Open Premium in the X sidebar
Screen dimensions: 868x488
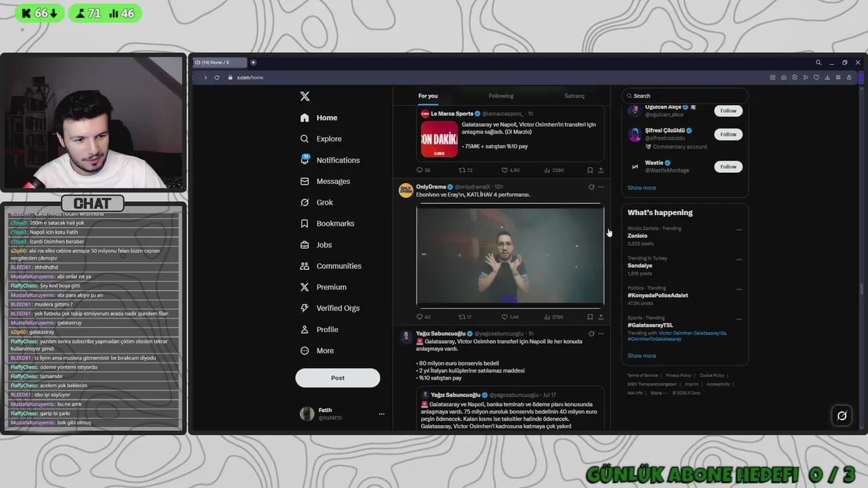tap(323, 287)
